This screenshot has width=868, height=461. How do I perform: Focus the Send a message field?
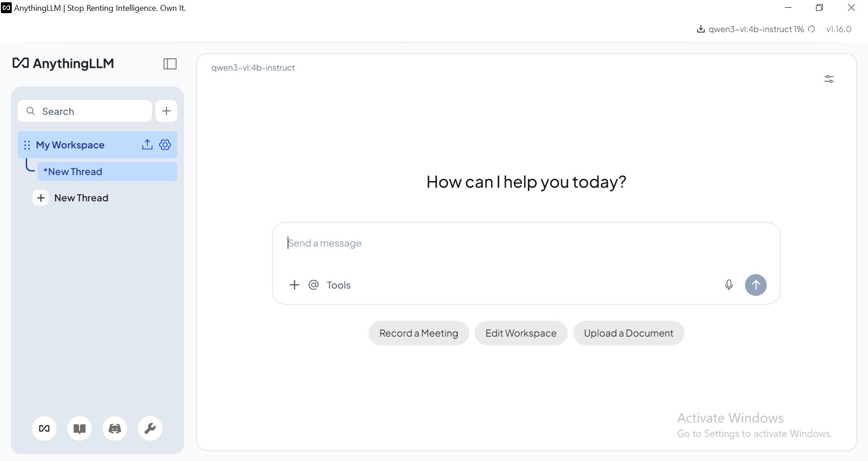(x=526, y=243)
